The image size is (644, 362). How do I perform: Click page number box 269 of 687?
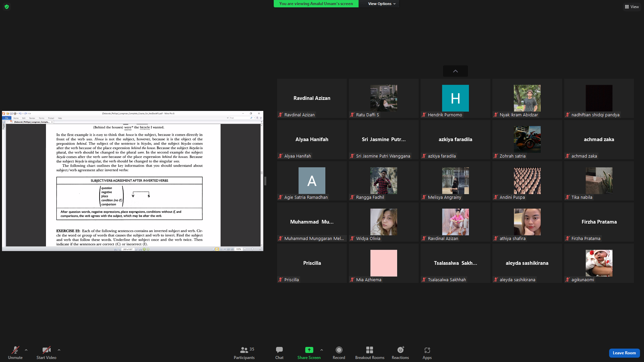tap(128, 249)
